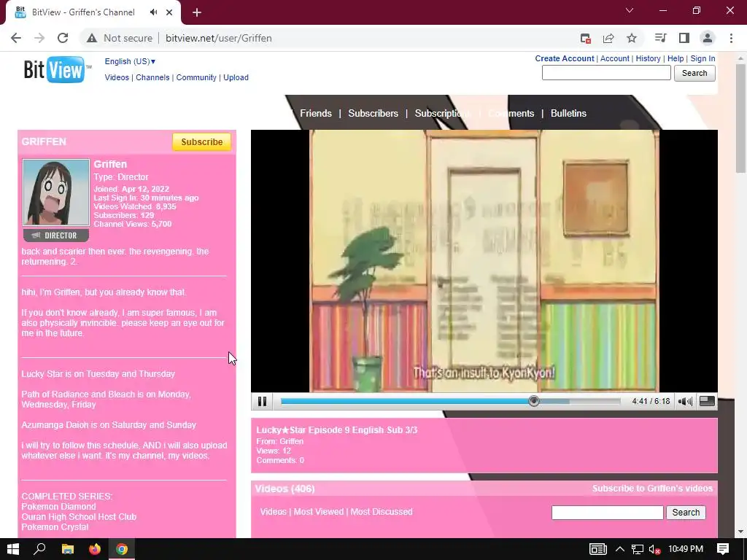
Task: Click the taskbar volume muted icon
Action: [655, 549]
